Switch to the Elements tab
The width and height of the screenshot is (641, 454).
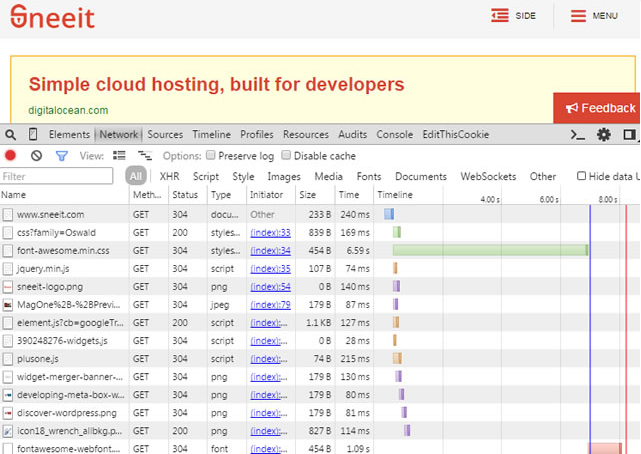69,134
